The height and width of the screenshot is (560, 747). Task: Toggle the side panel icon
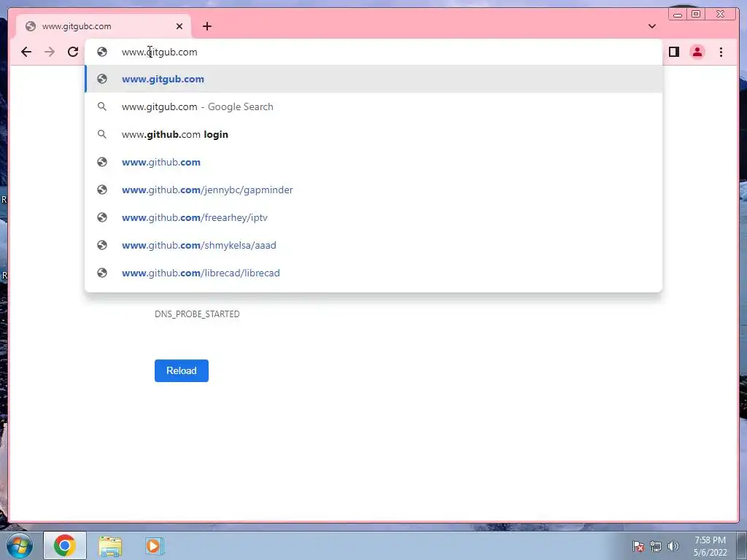673,52
